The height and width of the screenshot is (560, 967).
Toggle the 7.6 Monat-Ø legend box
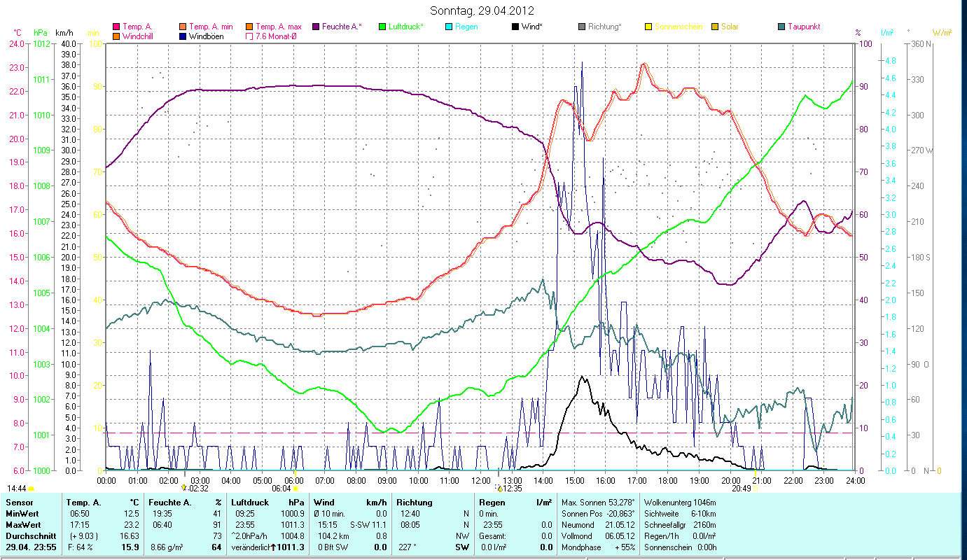tap(250, 36)
